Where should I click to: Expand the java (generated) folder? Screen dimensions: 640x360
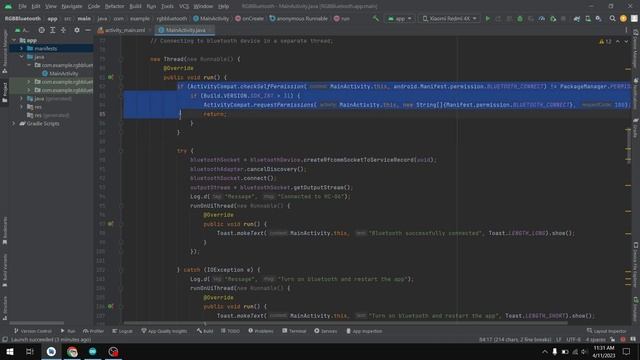tap(22, 98)
